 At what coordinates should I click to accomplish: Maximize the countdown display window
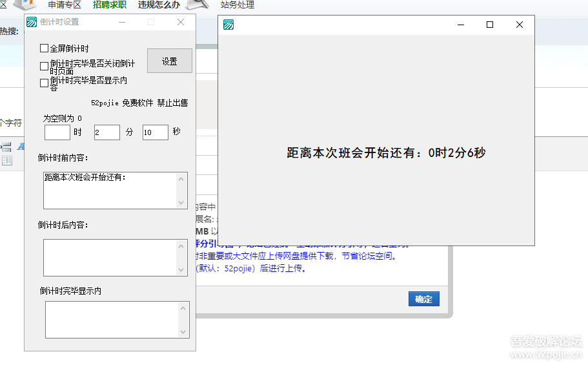(x=490, y=25)
